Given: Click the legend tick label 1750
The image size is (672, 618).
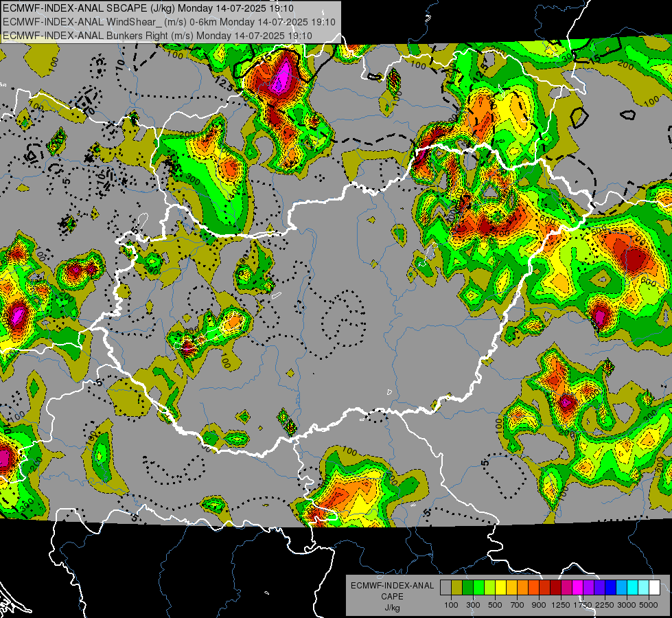Looking at the screenshot, I should tap(583, 605).
